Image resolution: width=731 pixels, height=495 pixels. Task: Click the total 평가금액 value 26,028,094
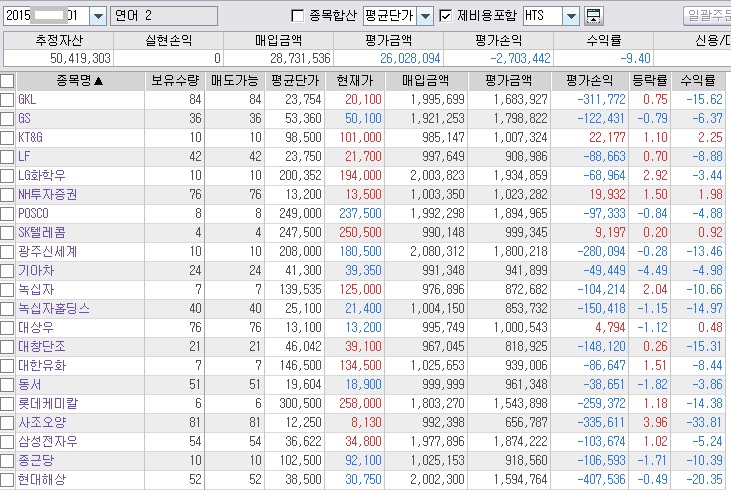(x=410, y=58)
